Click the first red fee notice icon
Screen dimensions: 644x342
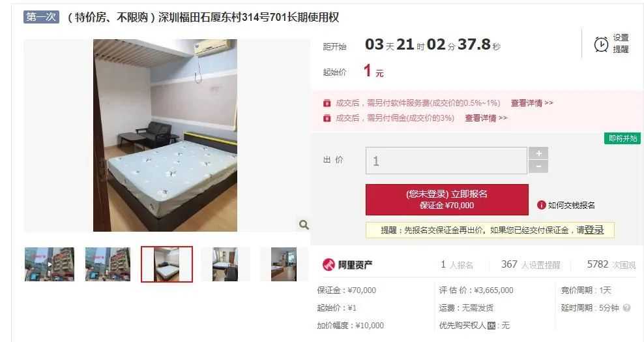pyautogui.click(x=327, y=102)
